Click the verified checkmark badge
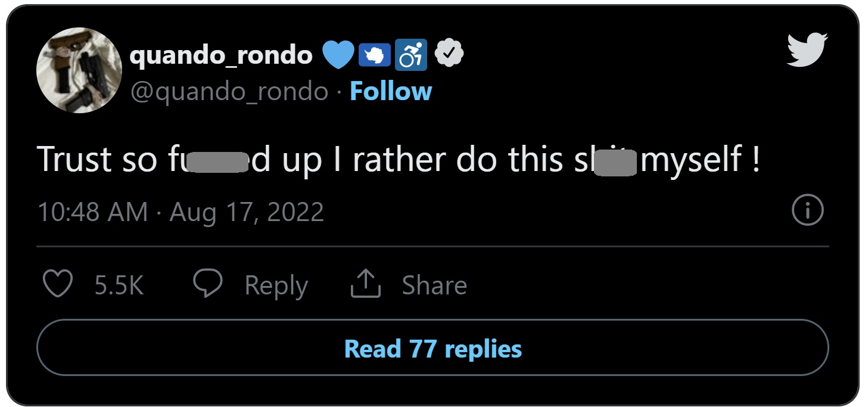The width and height of the screenshot is (868, 407). coord(448,53)
